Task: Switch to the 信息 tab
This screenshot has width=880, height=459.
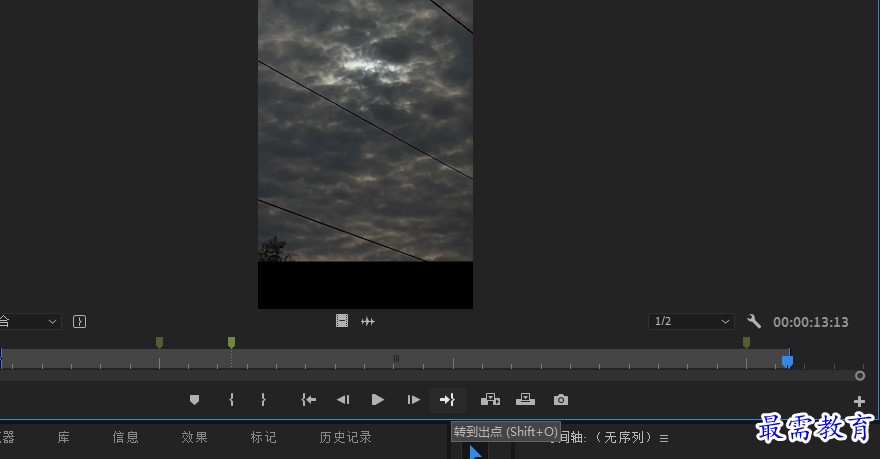Action: (125, 437)
